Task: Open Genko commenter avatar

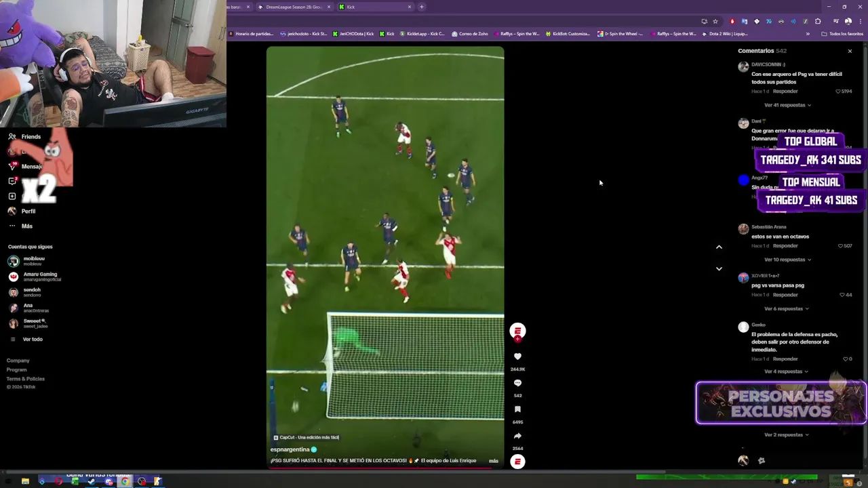Action: pyautogui.click(x=743, y=327)
